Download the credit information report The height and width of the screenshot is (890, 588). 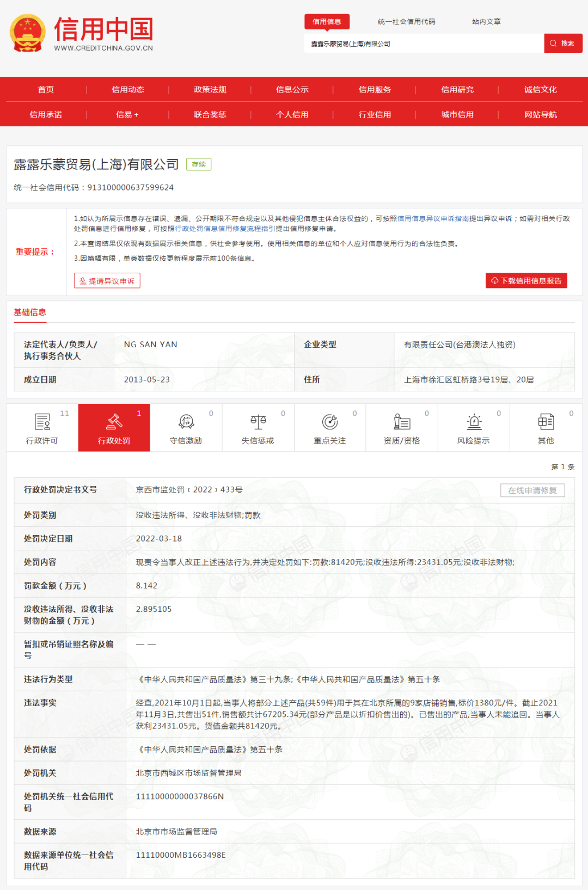click(526, 280)
